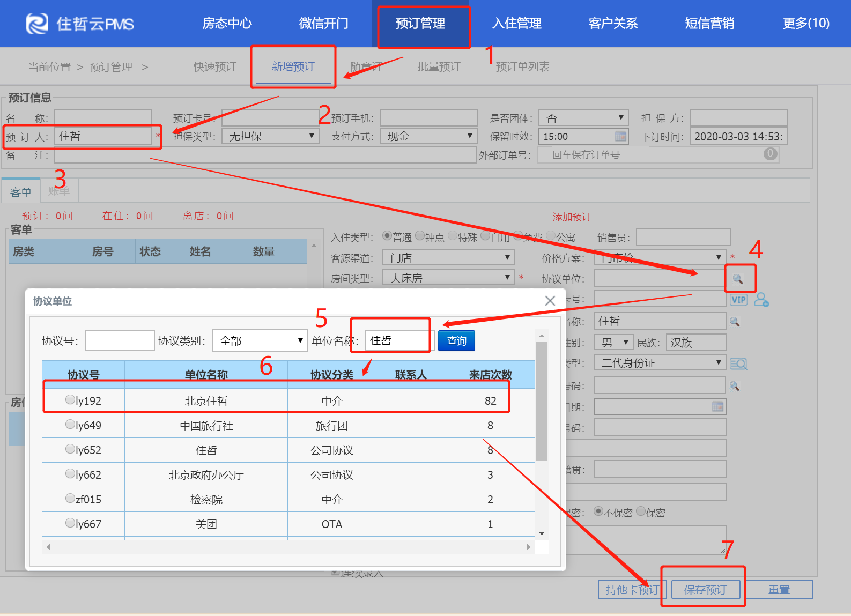Click the 协议号 input field
Viewport: 851px width, 616px height.
tap(120, 340)
